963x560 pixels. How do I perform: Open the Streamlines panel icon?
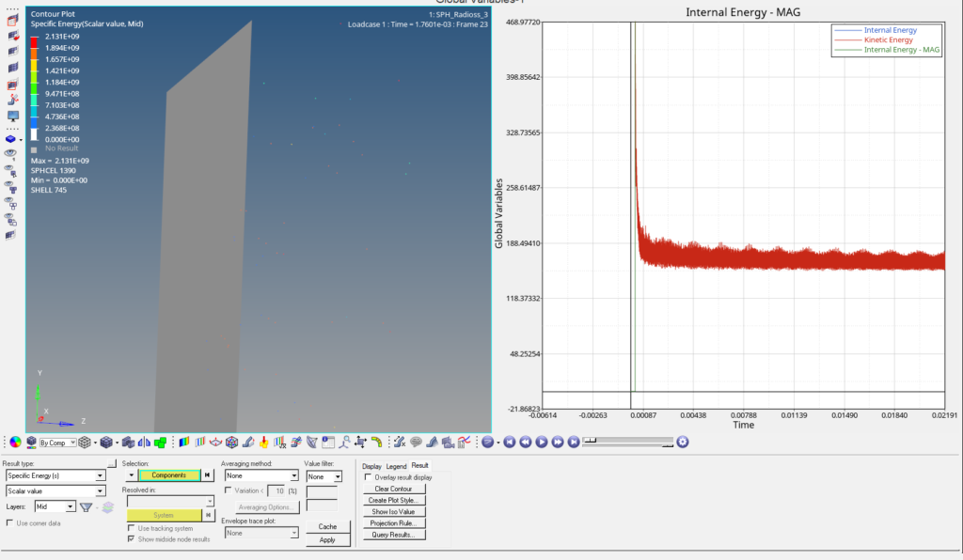pos(296,443)
